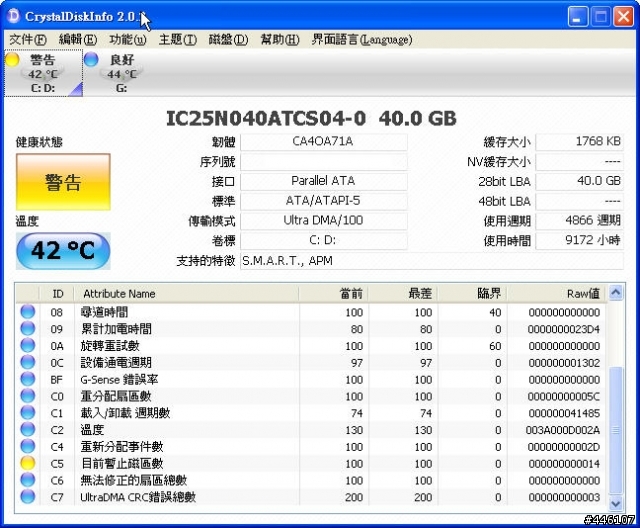640x528 pixels.
Task: Click status icon of row 0C 設備通電週期
Action: (28, 362)
